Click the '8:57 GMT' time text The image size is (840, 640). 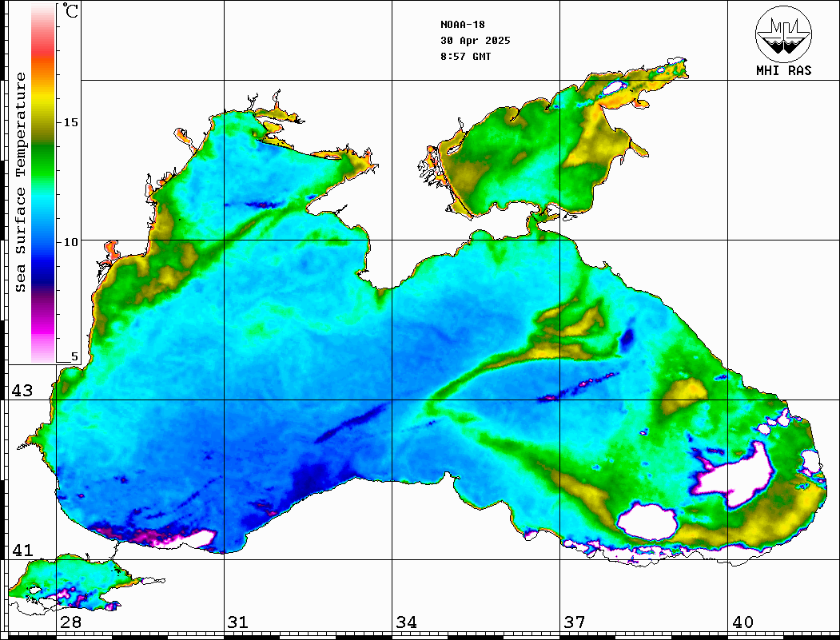[465, 56]
